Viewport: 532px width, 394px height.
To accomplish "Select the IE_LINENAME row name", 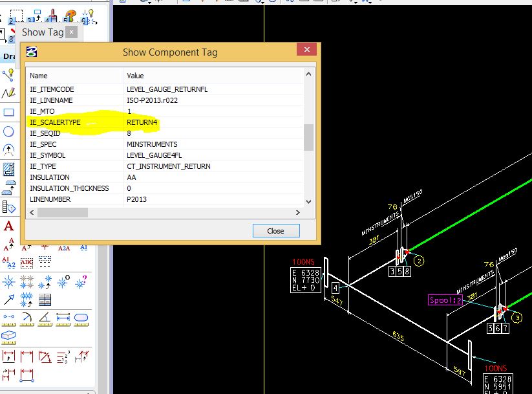I will [51, 100].
